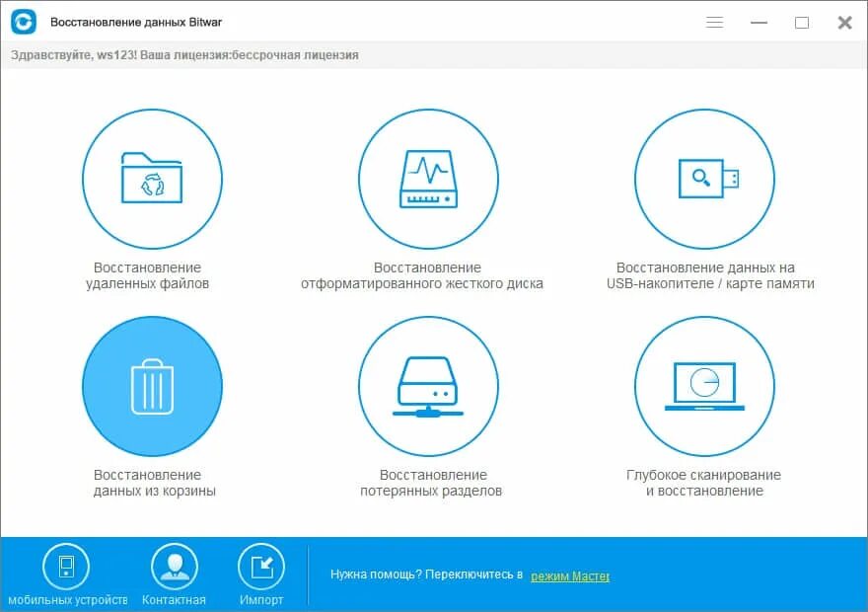Select formatted hard drive recovery icon
Viewport: 868px width, 612px height.
pos(428,179)
